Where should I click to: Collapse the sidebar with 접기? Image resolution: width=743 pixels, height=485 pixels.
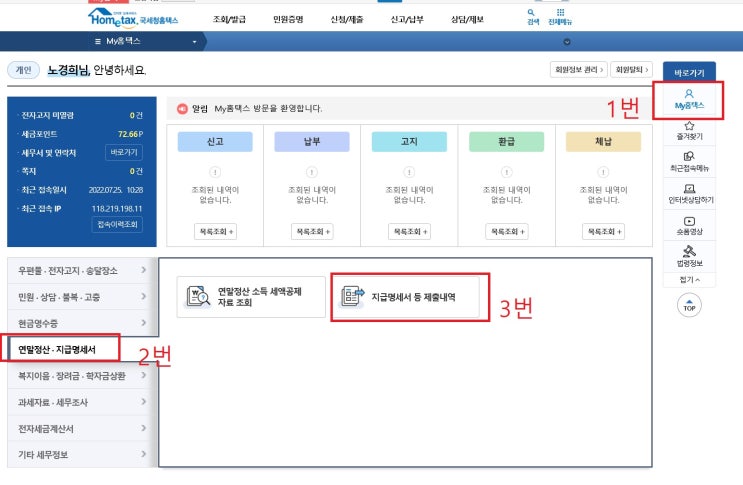pos(689,280)
